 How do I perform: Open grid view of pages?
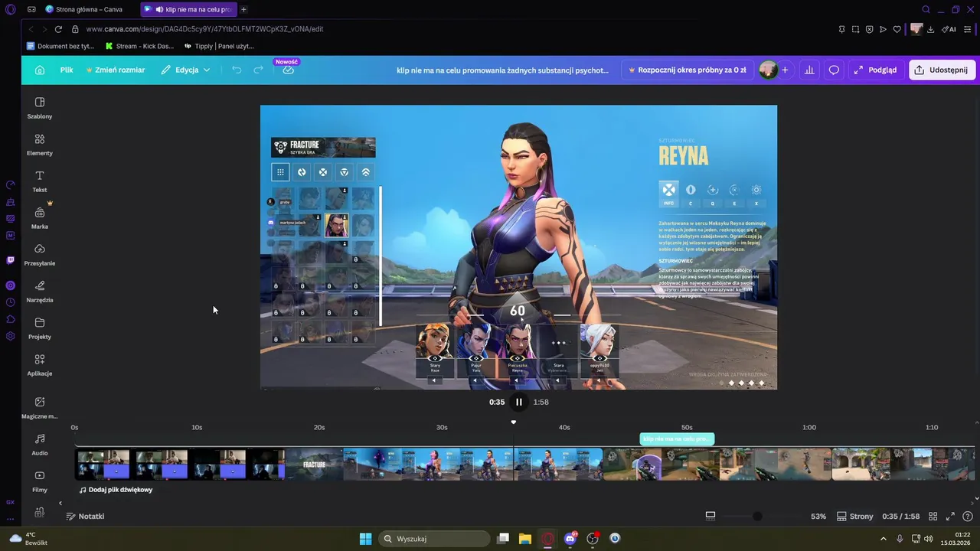(x=933, y=517)
